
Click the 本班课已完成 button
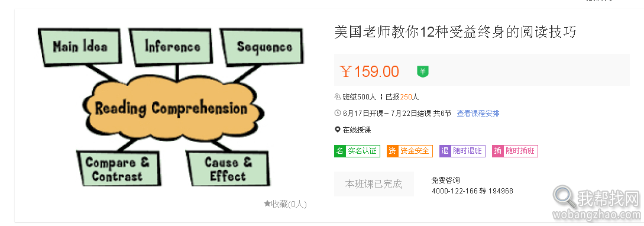click(x=373, y=183)
